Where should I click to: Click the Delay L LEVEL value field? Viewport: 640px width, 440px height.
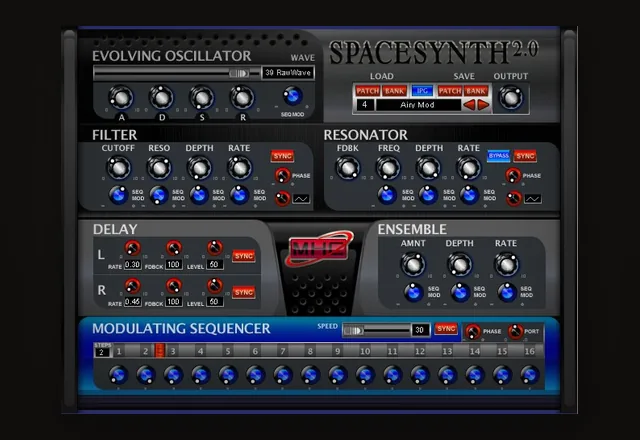[215, 264]
